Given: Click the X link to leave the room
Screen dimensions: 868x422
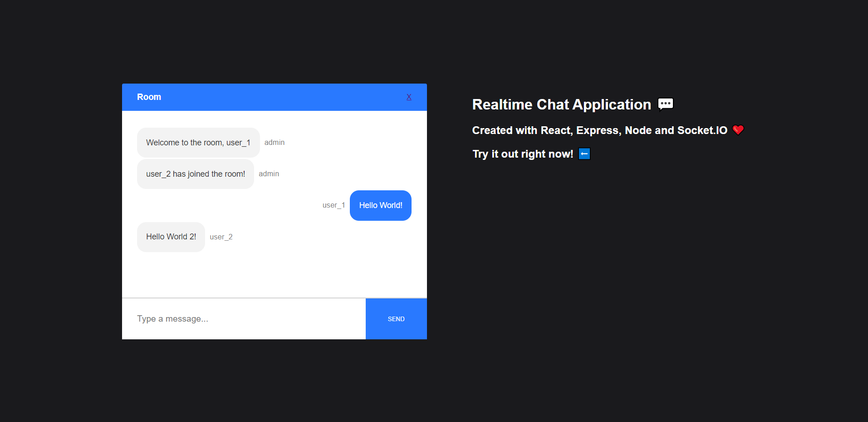Looking at the screenshot, I should [409, 97].
